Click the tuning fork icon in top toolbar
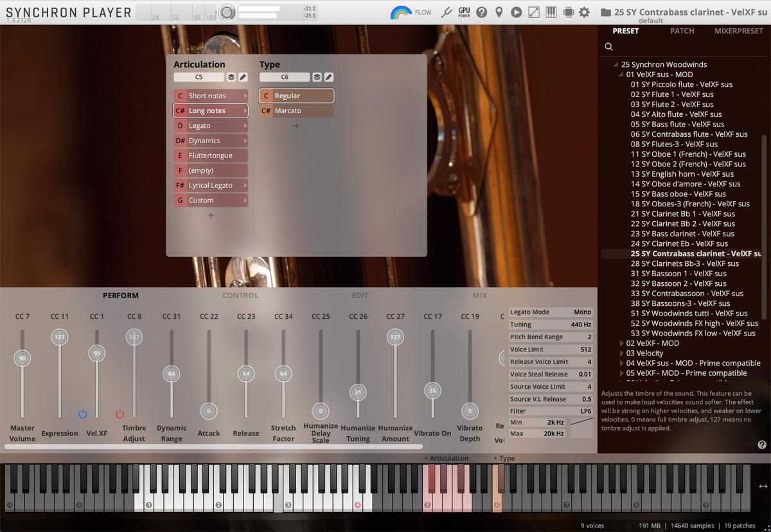Viewport: 771px width, 532px height. pos(447,12)
